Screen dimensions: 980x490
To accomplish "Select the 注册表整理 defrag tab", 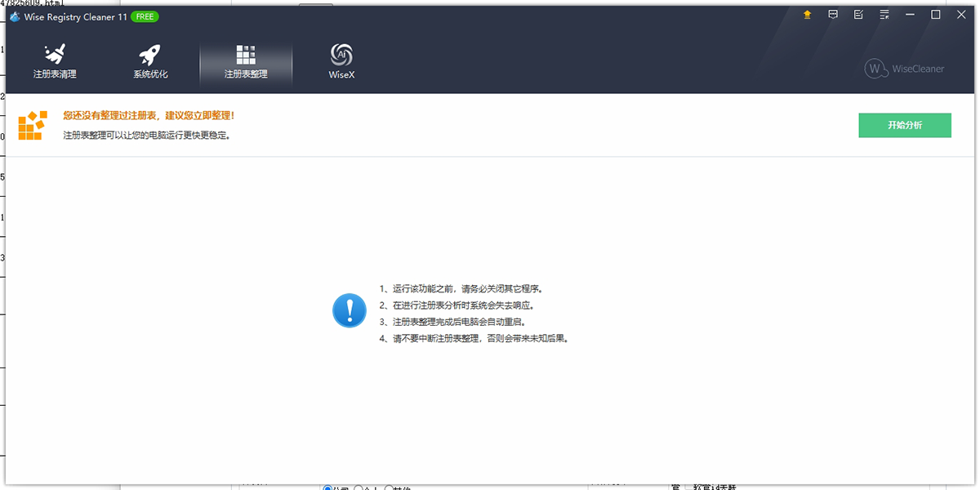I will point(246,74).
